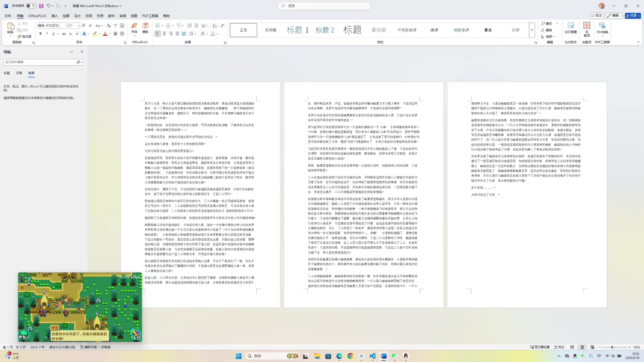
Task: Center-align text using the center alignment icon
Action: [164, 34]
